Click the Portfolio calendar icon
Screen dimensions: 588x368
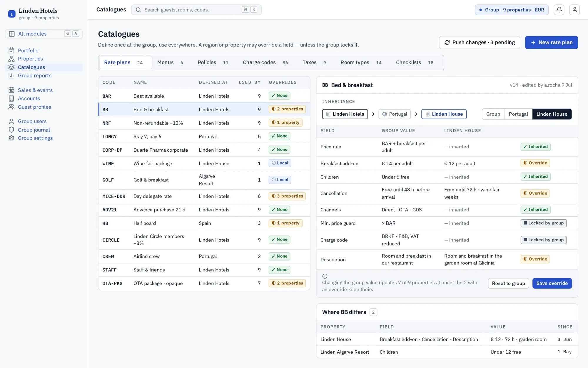(11, 50)
